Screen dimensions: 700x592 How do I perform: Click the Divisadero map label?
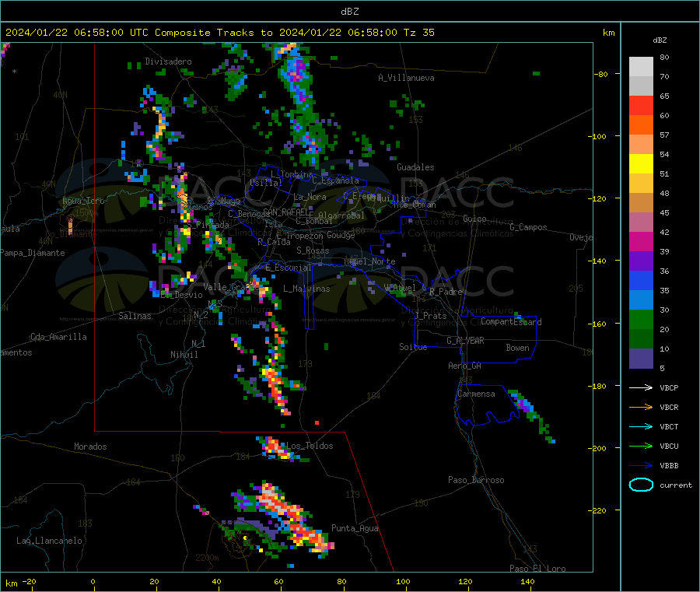(x=168, y=61)
